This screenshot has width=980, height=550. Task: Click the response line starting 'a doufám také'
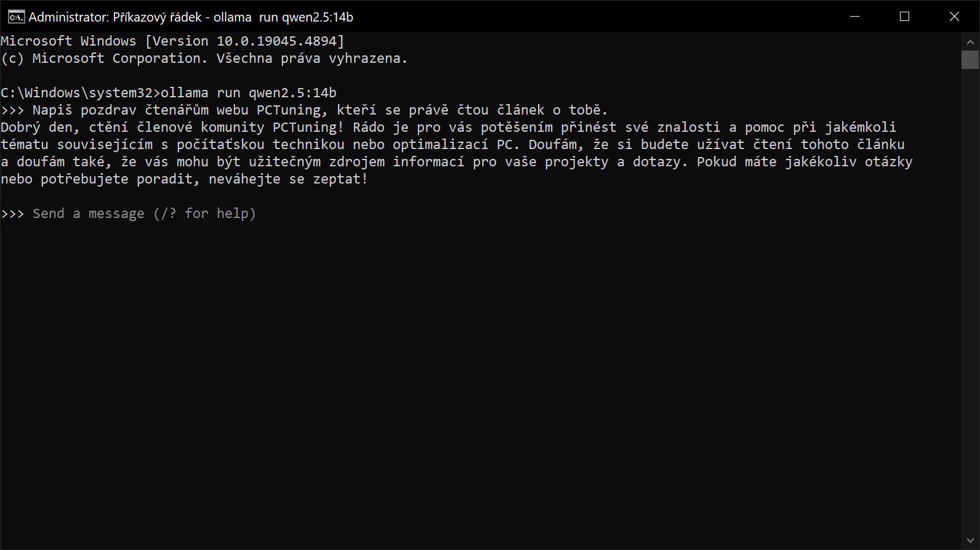457,162
